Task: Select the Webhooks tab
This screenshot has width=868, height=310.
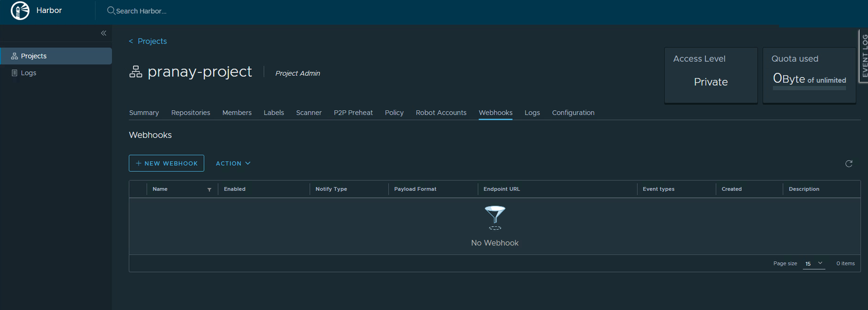Action: pyautogui.click(x=495, y=113)
